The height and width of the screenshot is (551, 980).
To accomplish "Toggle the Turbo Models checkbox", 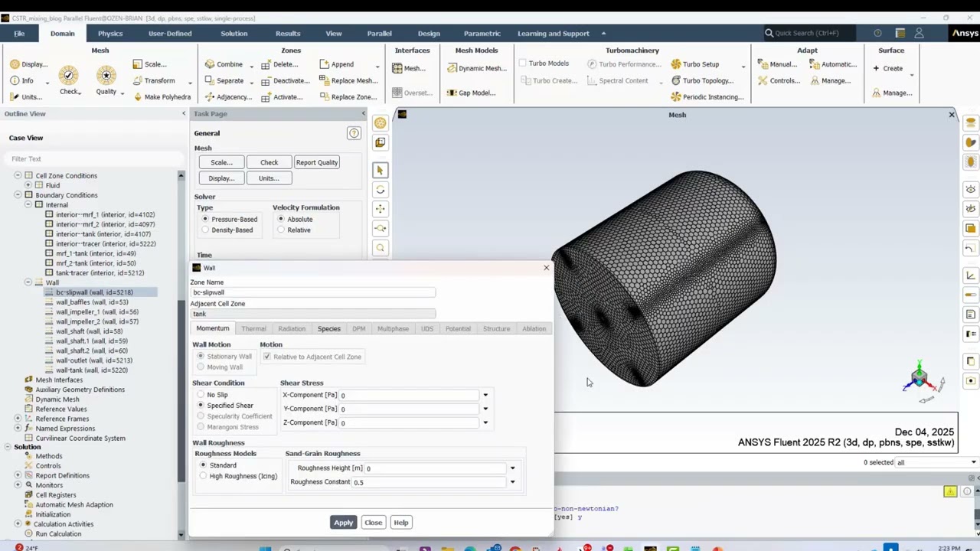I will pos(523,64).
